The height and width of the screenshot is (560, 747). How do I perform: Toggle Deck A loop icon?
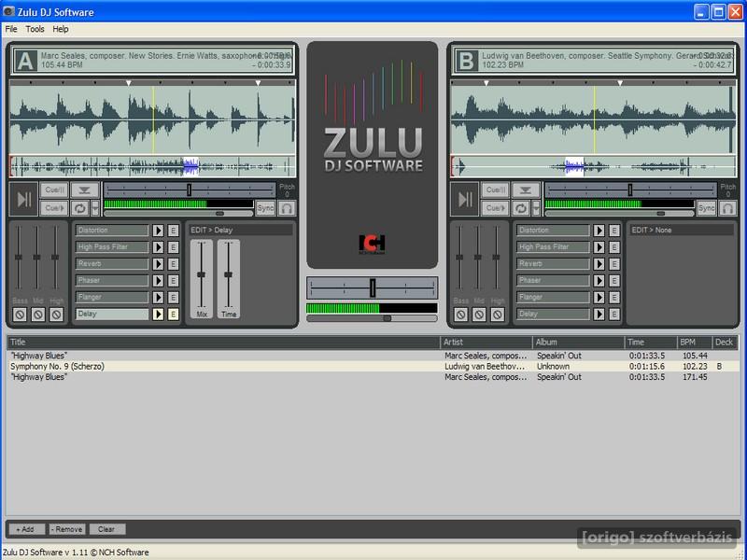[x=80, y=208]
